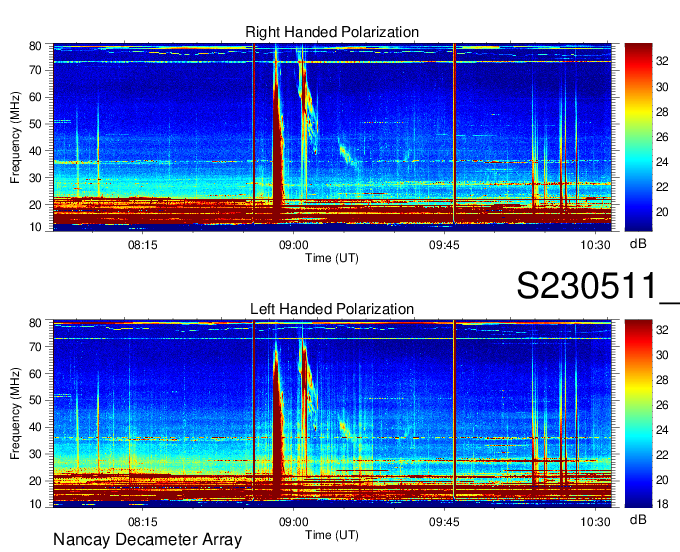Click the 'dB' unit label of Left Handed colorbar

tap(638, 519)
